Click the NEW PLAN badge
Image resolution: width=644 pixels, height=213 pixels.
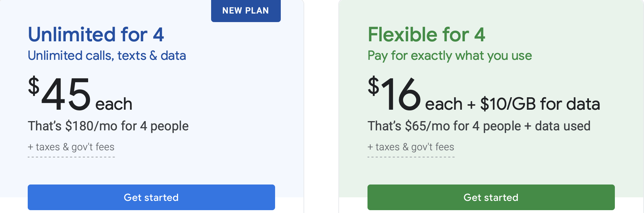[x=246, y=11]
